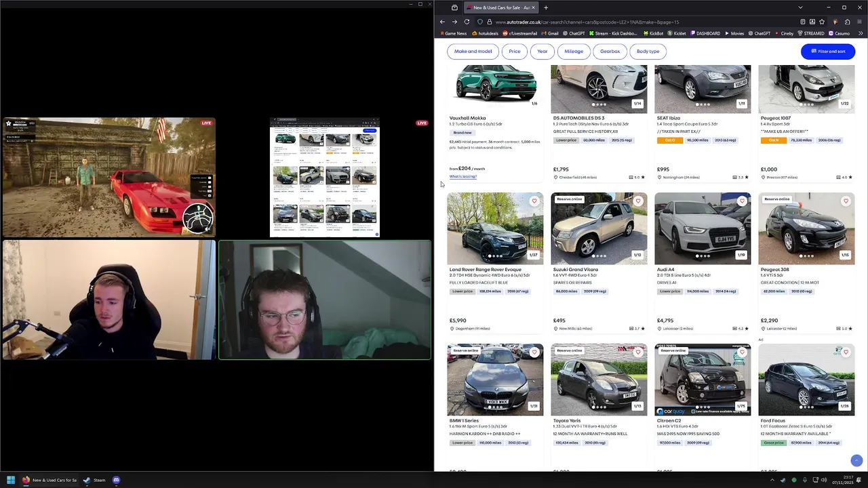Click the car listings stream preview
Screen dimensions: 868x488
pyautogui.click(x=325, y=178)
